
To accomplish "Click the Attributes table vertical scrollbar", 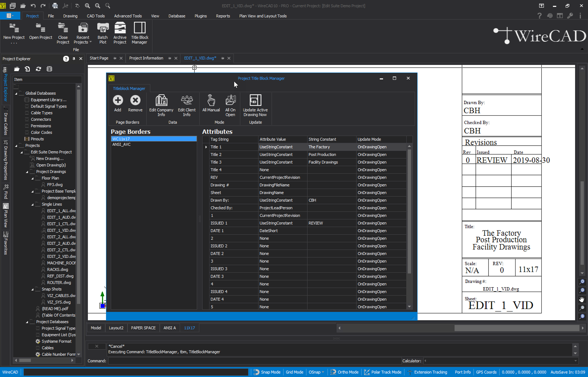I will pyautogui.click(x=409, y=211).
